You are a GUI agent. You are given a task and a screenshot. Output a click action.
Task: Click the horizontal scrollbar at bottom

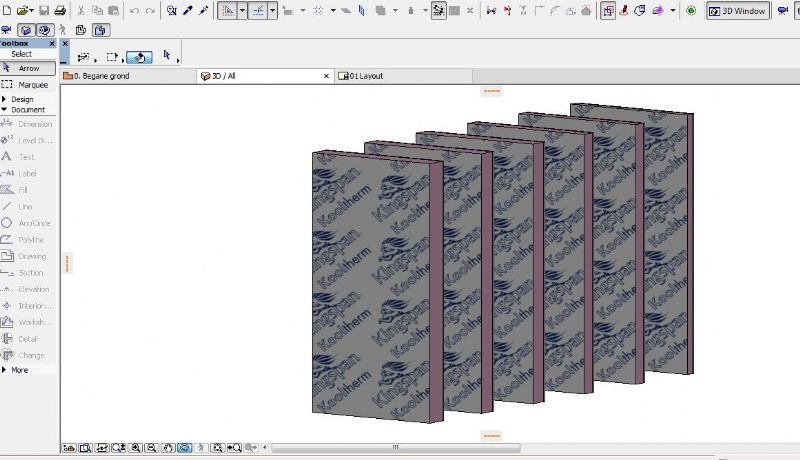tap(395, 448)
